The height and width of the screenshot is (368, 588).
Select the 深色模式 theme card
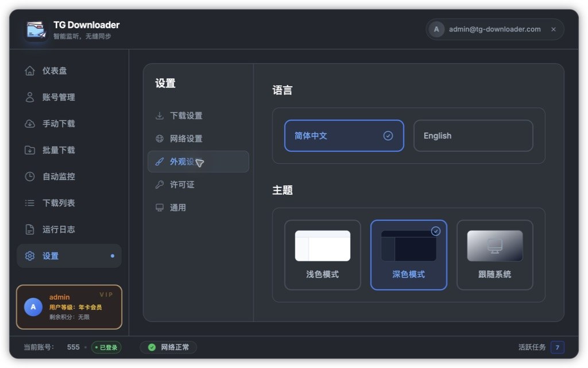click(x=408, y=255)
